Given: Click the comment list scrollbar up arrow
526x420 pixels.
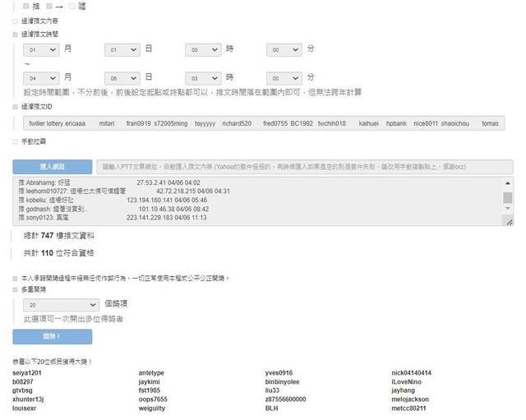Looking at the screenshot, I should [508, 183].
